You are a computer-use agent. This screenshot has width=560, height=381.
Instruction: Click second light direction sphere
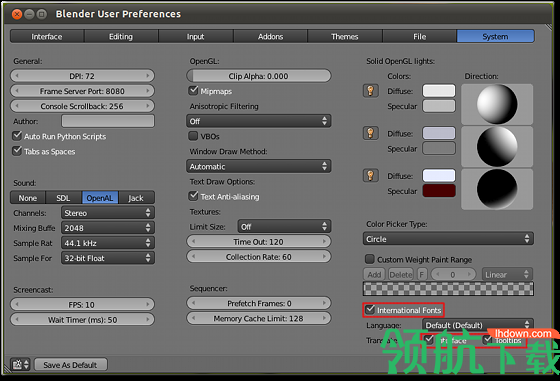497,146
